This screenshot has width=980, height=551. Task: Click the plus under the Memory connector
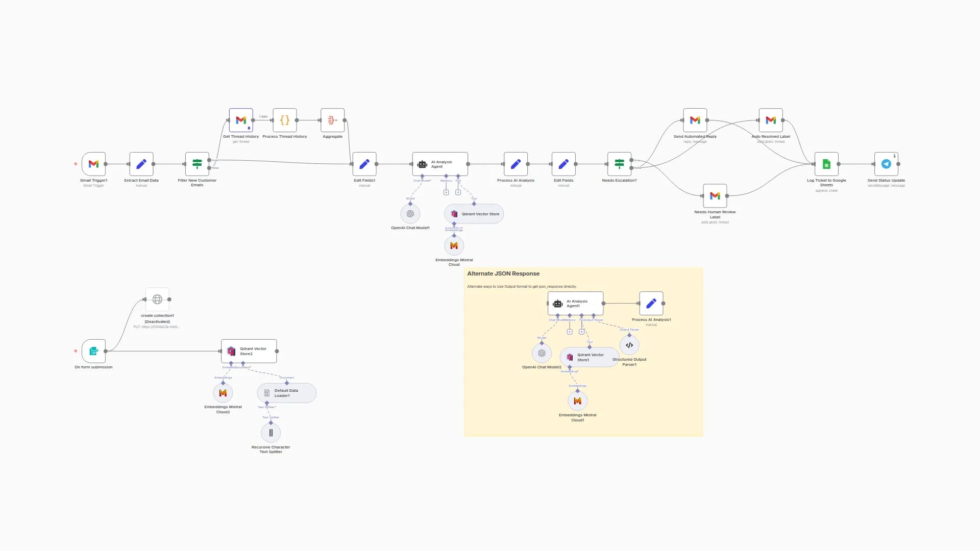pyautogui.click(x=446, y=192)
